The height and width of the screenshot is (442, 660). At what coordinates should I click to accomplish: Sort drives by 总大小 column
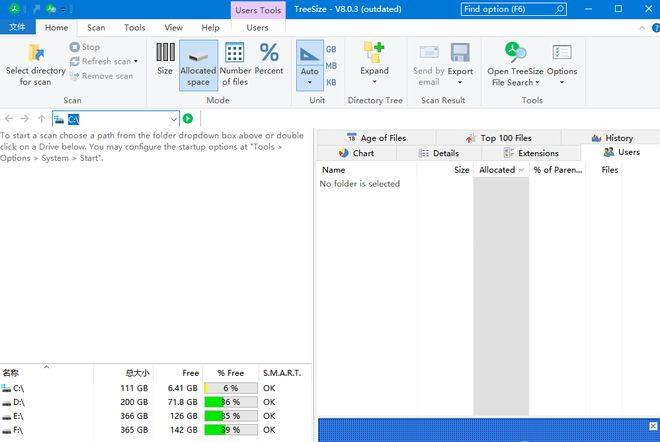pos(124,373)
